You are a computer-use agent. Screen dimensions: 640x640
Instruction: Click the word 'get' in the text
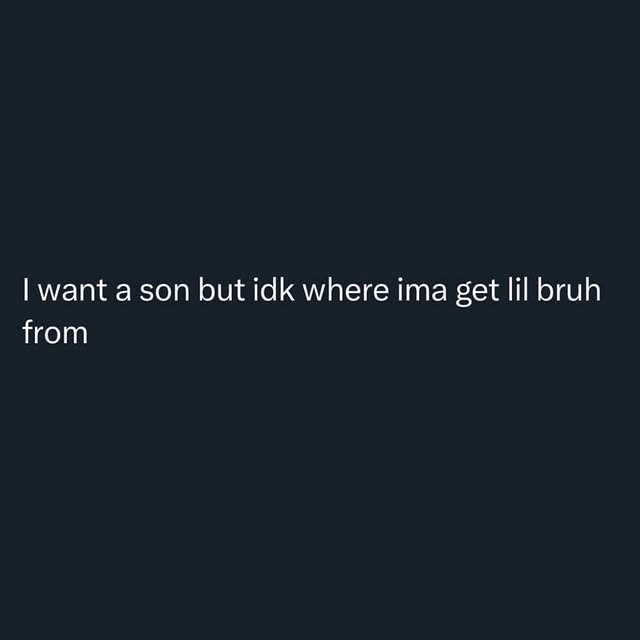[477, 293]
